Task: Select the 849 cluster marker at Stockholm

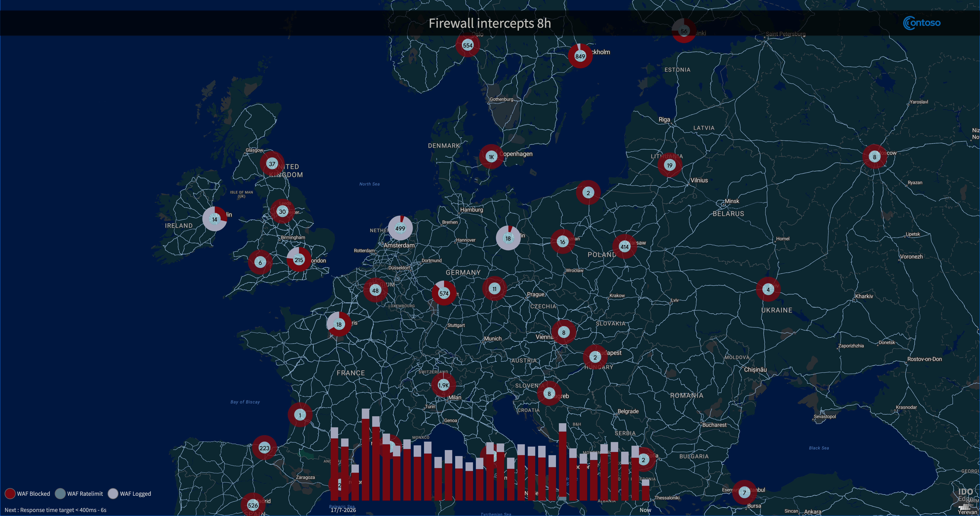Action: 580,56
